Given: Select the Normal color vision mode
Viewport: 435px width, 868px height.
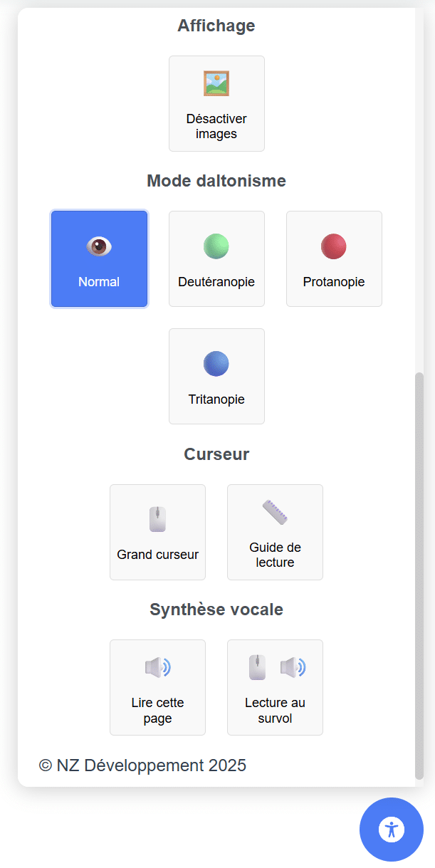Looking at the screenshot, I should [99, 282].
